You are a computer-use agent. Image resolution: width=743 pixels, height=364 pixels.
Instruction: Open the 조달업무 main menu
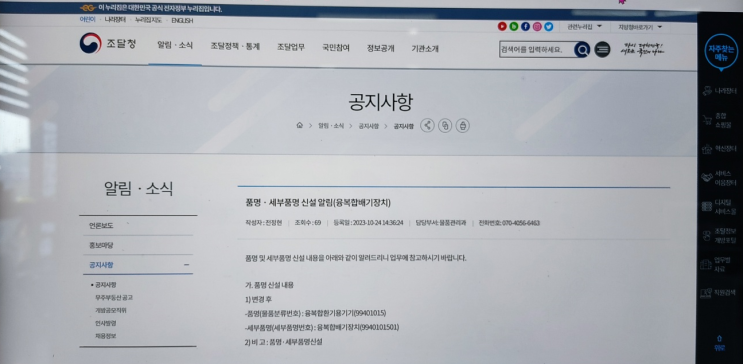291,47
